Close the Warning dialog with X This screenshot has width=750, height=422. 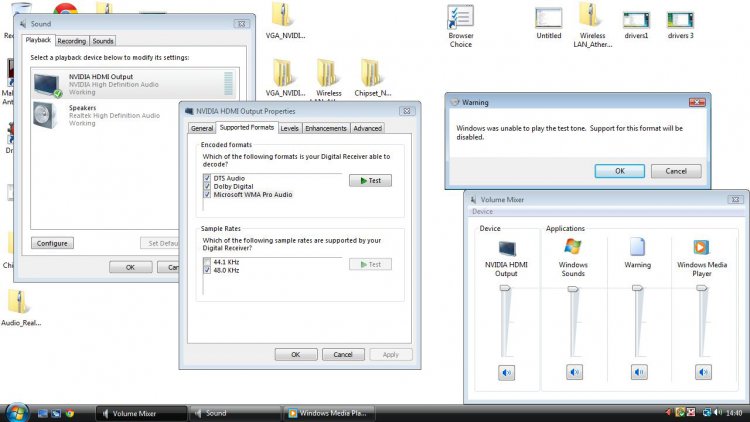pyautogui.click(x=697, y=102)
